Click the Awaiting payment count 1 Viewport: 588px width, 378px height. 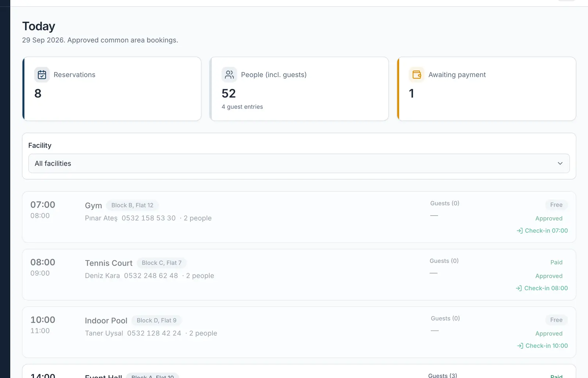click(412, 94)
